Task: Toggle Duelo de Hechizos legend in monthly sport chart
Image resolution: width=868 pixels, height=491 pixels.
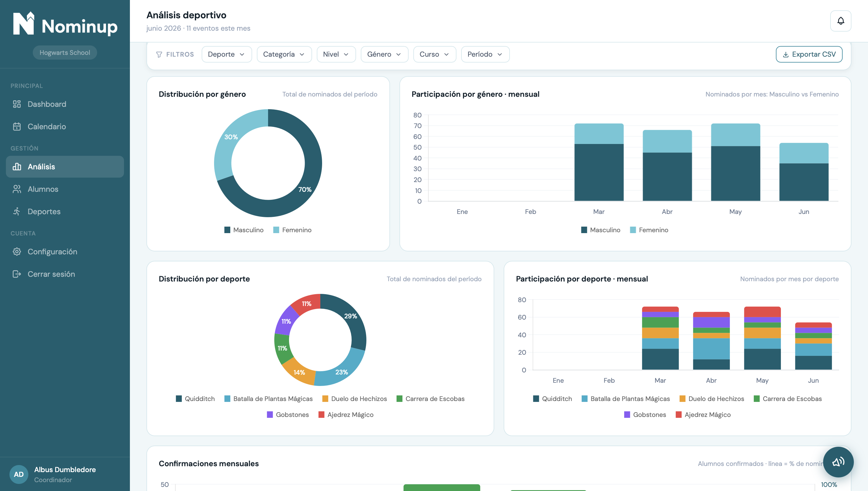Action: pos(712,399)
